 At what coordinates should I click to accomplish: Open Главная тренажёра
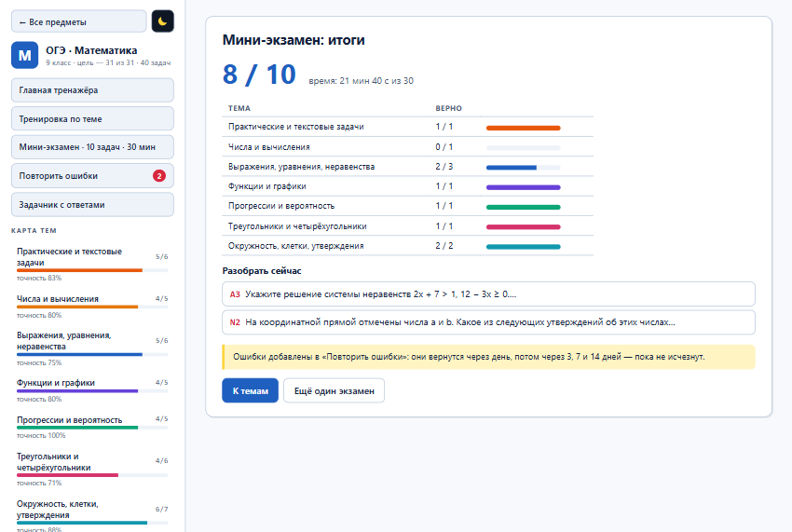tap(92, 90)
